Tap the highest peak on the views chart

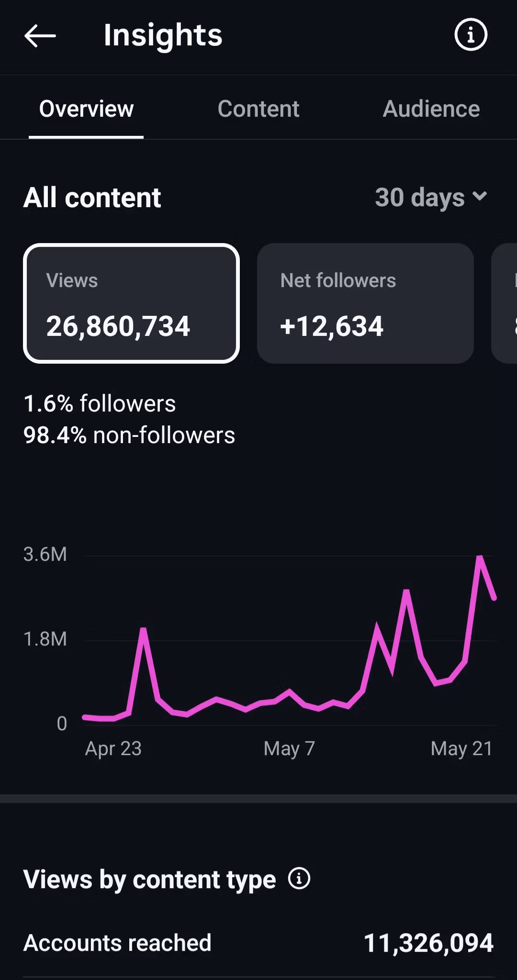point(480,557)
